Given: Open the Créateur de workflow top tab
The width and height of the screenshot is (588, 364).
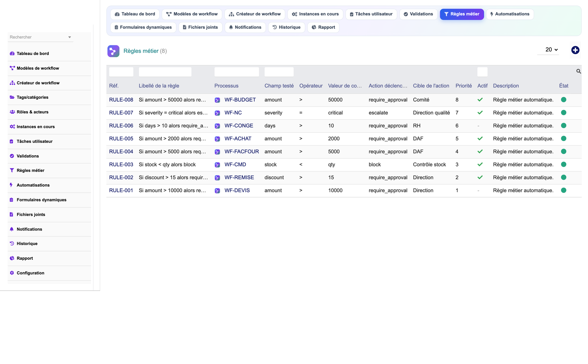Looking at the screenshot, I should [255, 14].
